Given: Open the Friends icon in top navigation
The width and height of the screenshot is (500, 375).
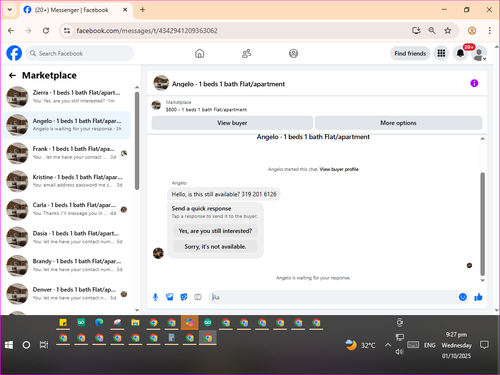Looking at the screenshot, I should 246,53.
